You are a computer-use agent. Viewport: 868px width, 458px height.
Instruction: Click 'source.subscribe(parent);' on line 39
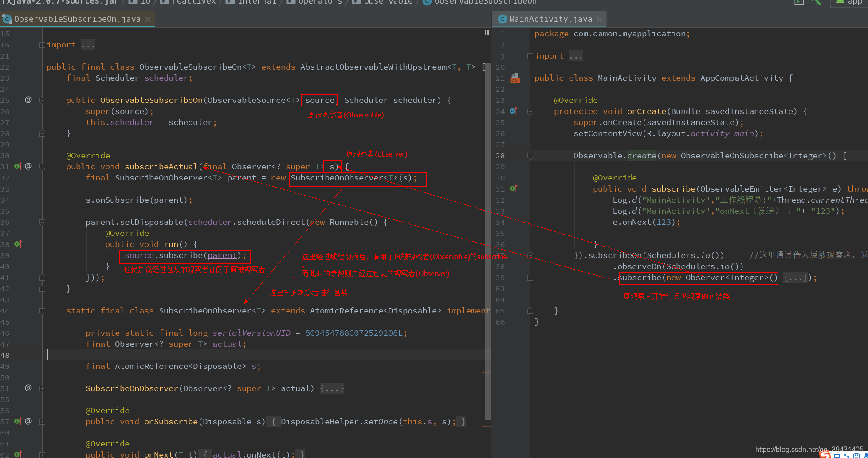coord(185,255)
